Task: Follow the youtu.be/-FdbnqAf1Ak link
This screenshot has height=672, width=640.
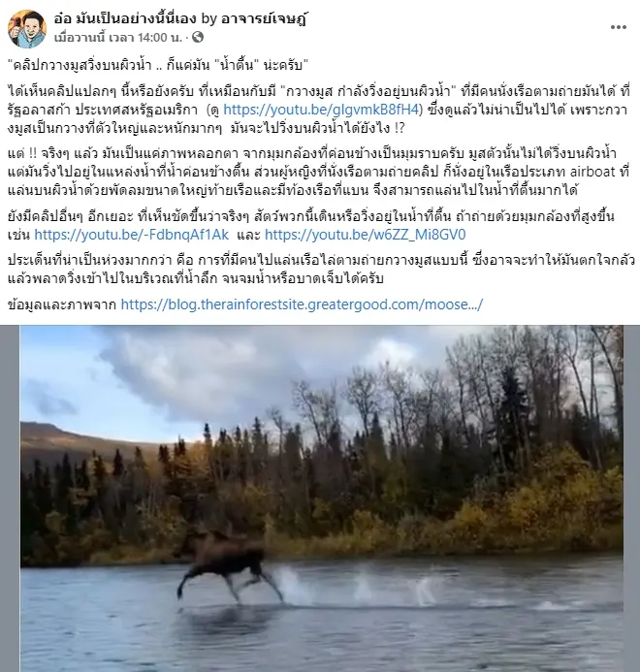Action: tap(131, 235)
